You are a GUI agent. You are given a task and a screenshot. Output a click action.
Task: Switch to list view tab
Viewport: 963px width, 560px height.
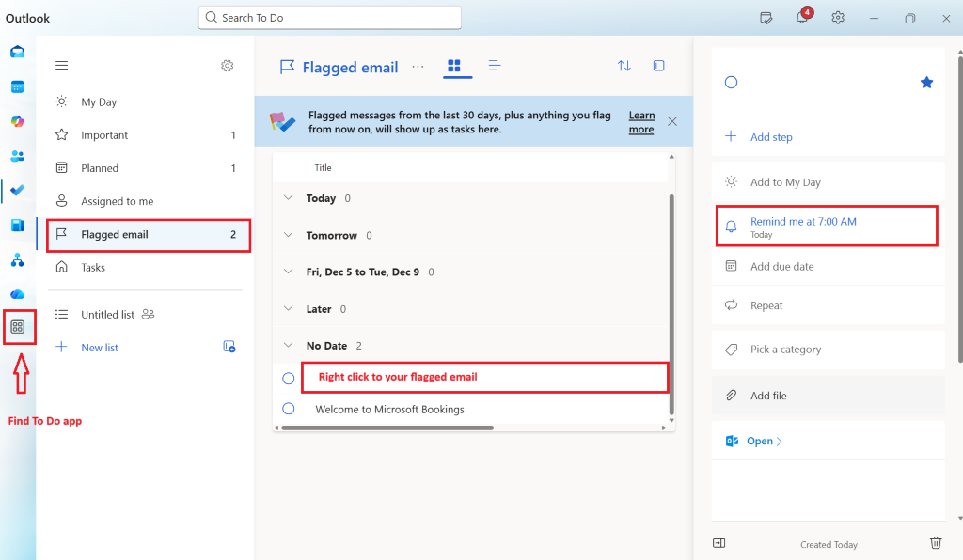point(494,66)
